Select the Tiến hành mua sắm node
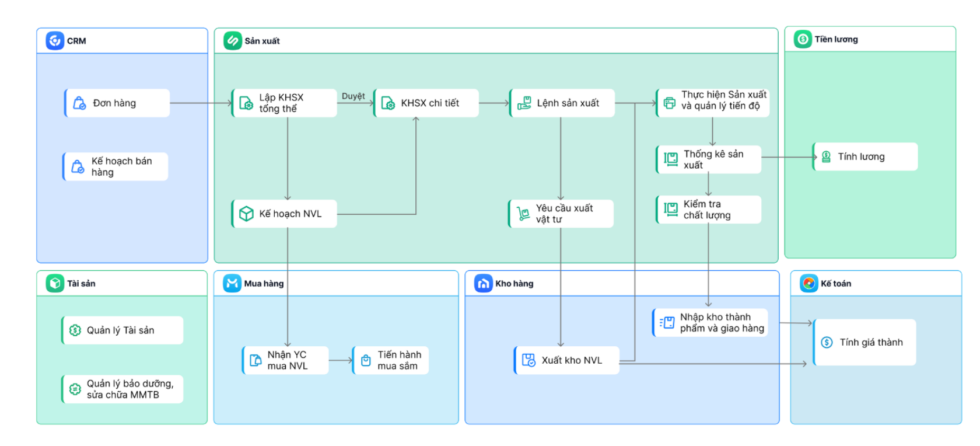This screenshot has height=446, width=980. coord(391,360)
